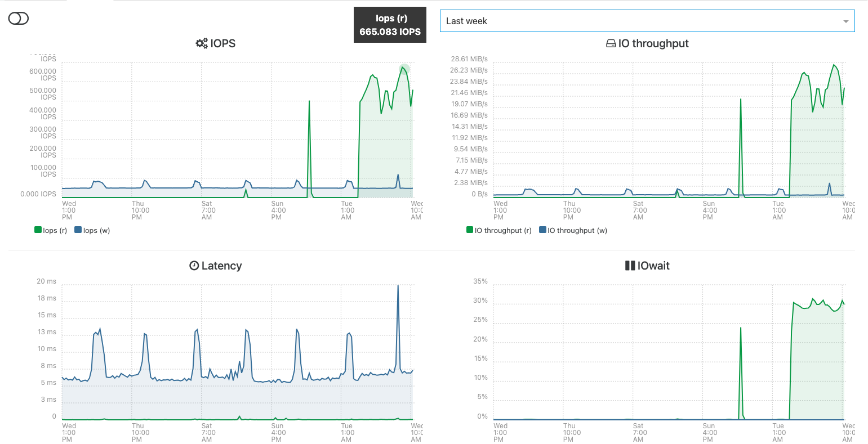This screenshot has height=444, width=868.
Task: Click the blue Iops (w) color swatch
Action: (78, 230)
